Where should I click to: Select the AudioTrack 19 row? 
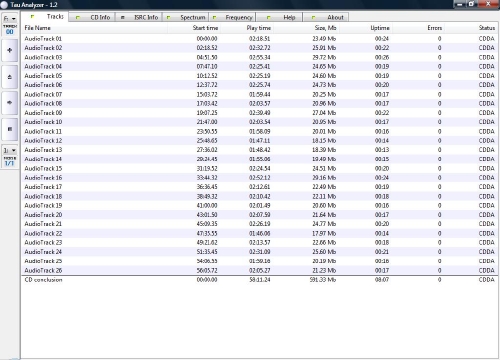click(x=260, y=205)
